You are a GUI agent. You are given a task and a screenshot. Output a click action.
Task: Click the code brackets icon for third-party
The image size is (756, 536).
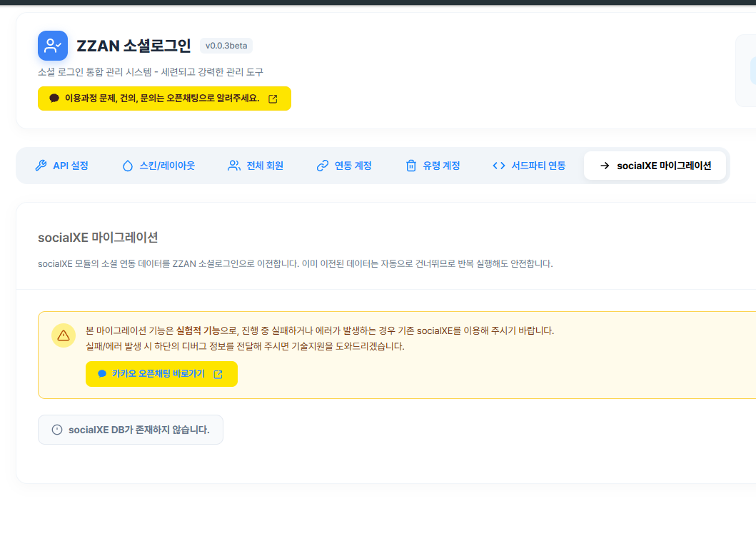click(x=499, y=166)
